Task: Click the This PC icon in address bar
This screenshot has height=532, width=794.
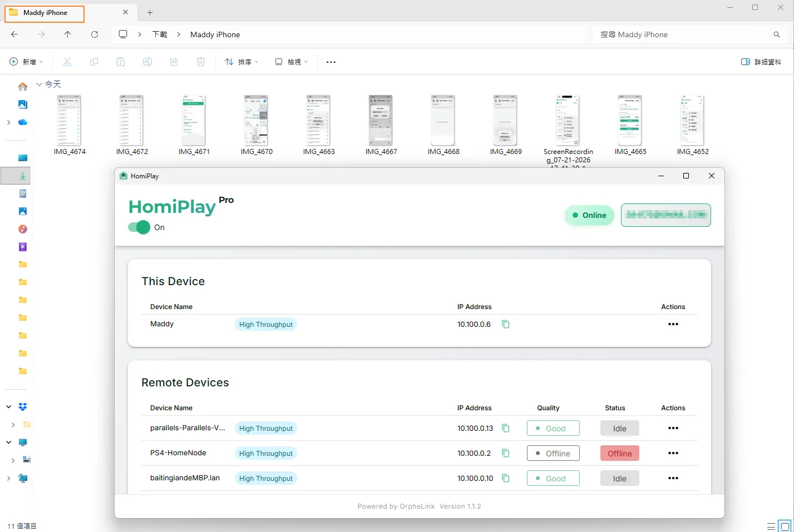Action: pyautogui.click(x=123, y=34)
